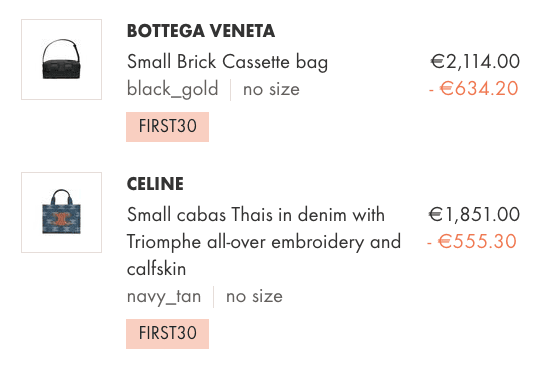
Task: Click the BOTTEGA VENETA brand name
Action: click(x=201, y=31)
